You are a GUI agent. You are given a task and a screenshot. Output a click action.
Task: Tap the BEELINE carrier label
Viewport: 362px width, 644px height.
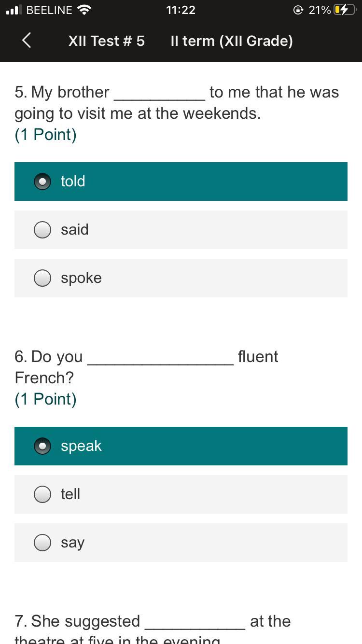pos(49,10)
